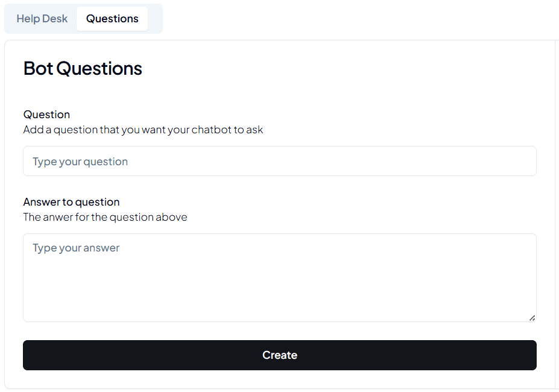Click the tab bar's right padding after Questions
Image resolution: width=559 pixels, height=392 pixels.
point(155,19)
